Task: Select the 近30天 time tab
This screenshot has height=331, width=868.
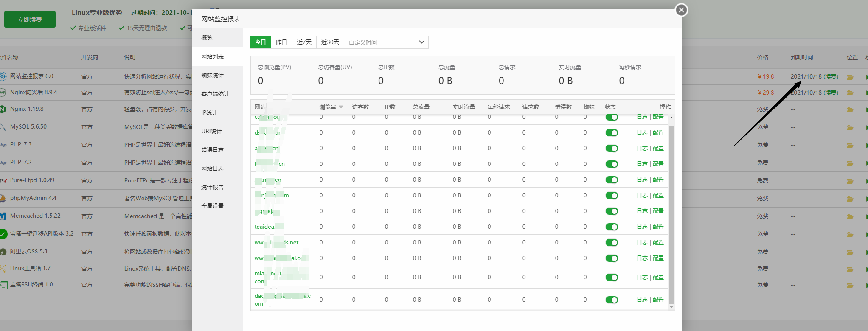Action: [x=330, y=42]
